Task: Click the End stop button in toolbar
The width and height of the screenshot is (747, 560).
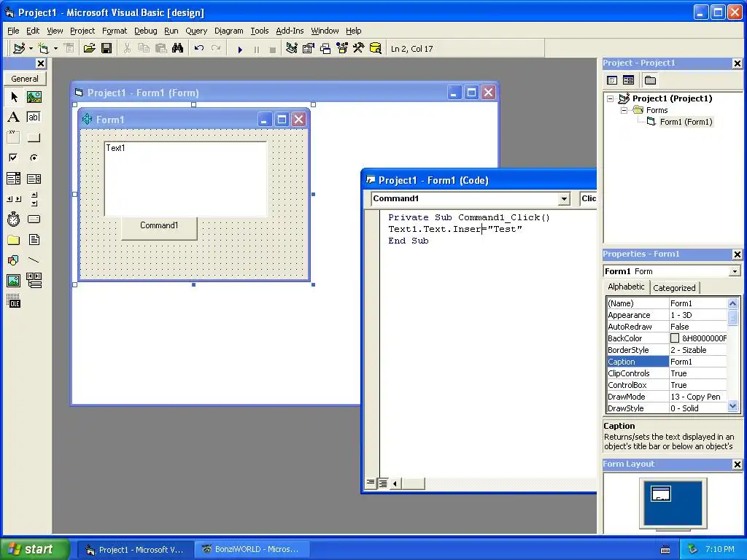Action: pos(273,49)
